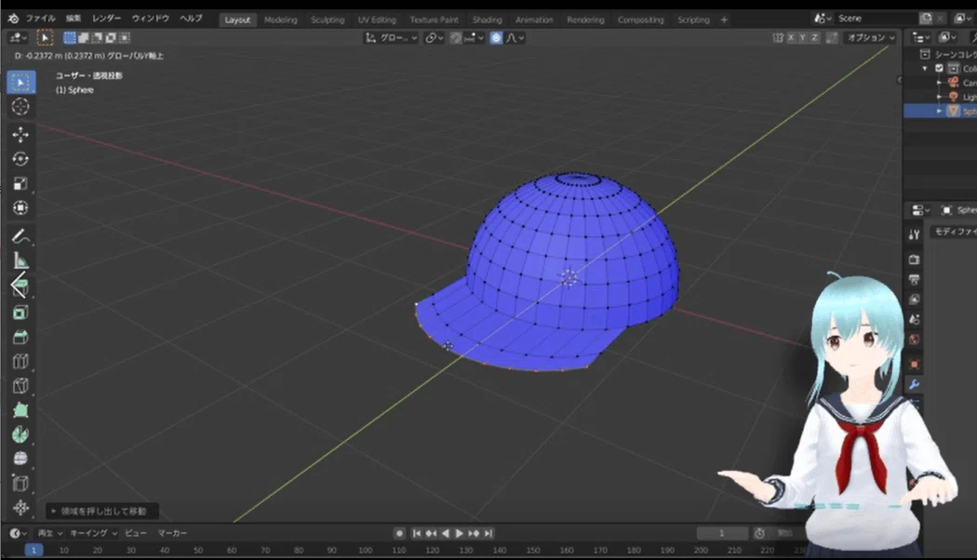
Task: Switch to the UV Editing workspace tab
Action: pos(377,20)
